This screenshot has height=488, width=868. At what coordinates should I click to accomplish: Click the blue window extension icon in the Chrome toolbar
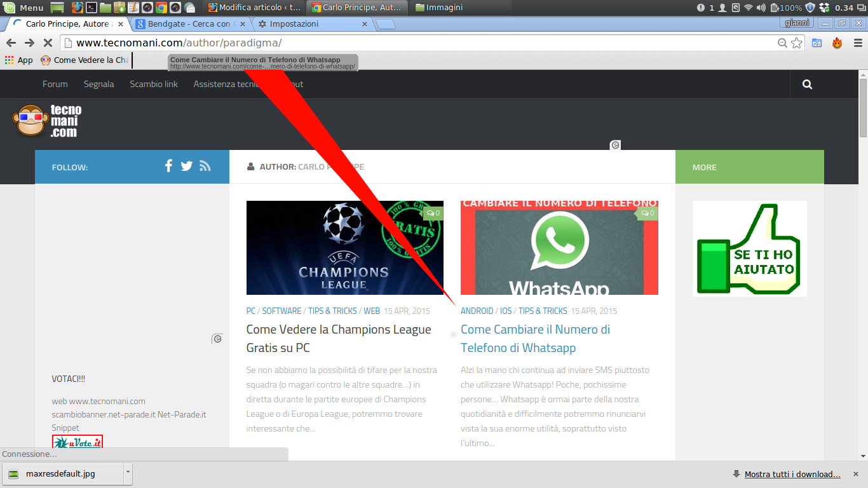click(x=817, y=43)
